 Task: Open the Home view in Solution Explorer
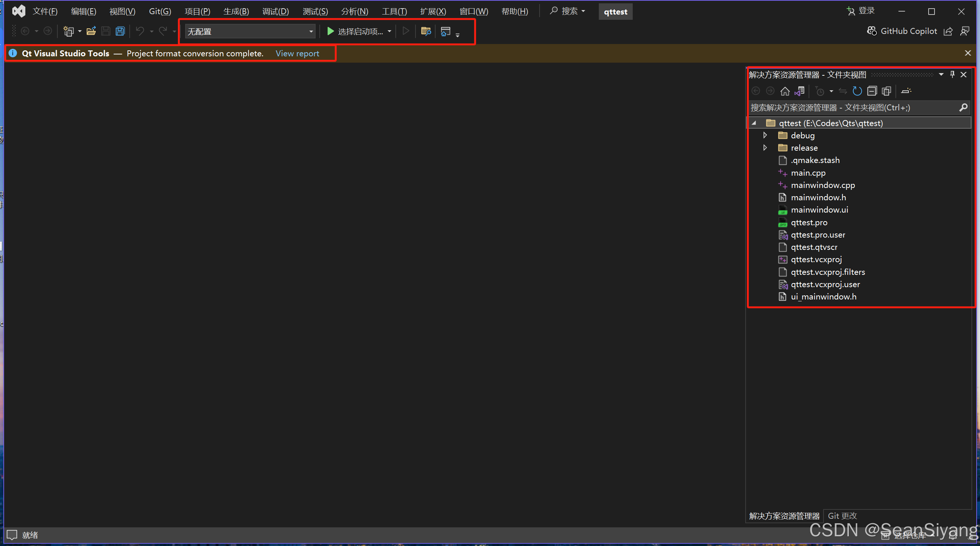point(785,91)
